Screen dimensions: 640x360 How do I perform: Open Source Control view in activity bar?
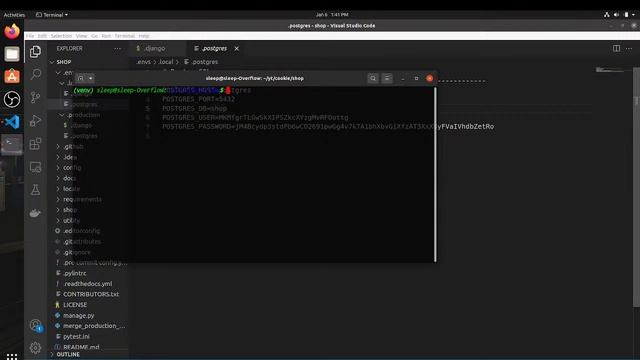coord(36,97)
